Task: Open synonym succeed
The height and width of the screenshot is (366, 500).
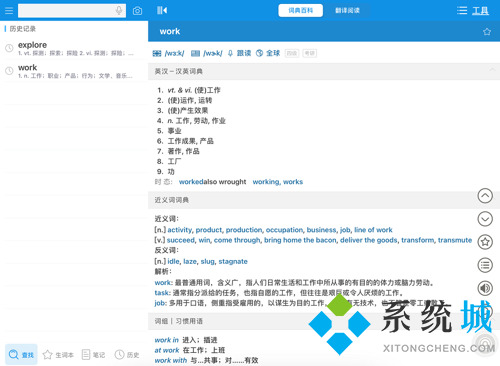Action: (181, 240)
